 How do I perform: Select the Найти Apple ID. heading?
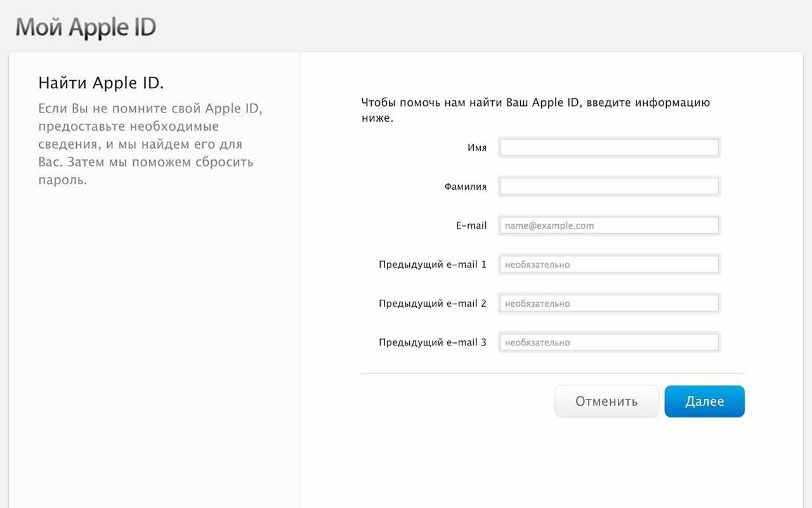coord(101,83)
